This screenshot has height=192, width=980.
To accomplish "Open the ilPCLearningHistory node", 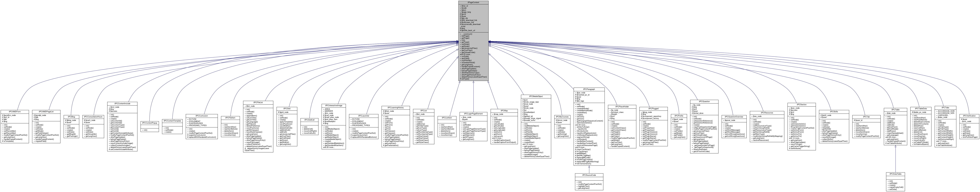I will [x=396, y=126].
